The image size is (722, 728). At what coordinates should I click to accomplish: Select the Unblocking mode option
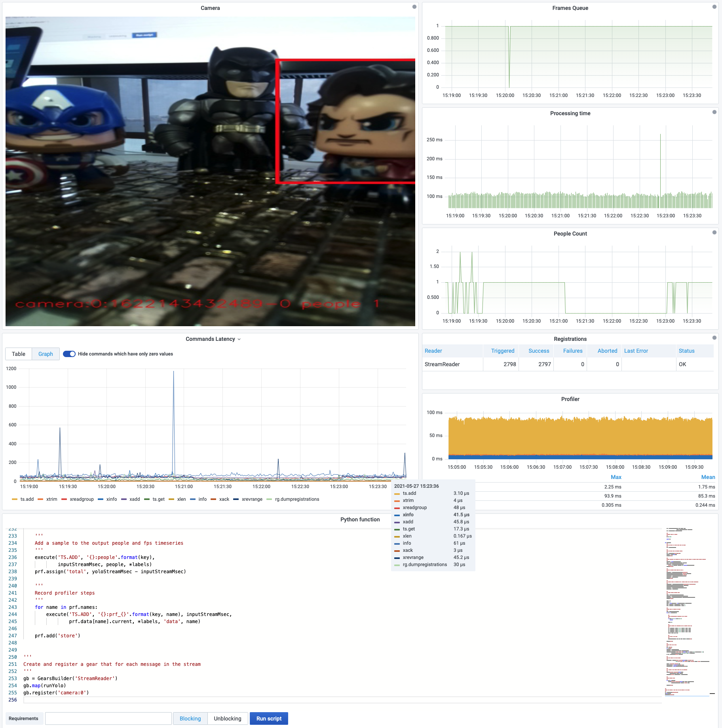[228, 718]
